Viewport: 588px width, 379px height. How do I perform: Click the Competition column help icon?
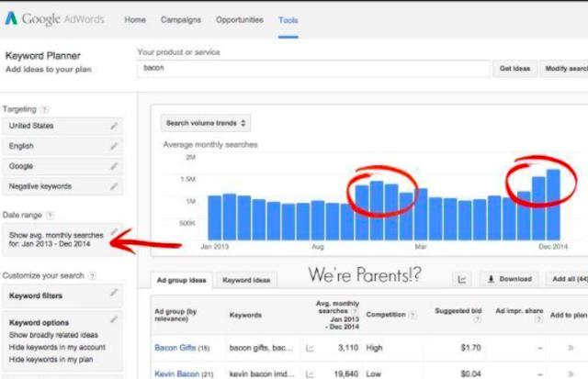point(413,315)
